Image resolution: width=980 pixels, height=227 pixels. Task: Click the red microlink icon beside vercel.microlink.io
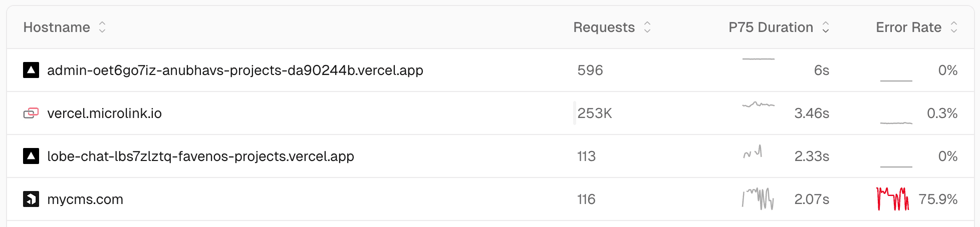pos(31,113)
